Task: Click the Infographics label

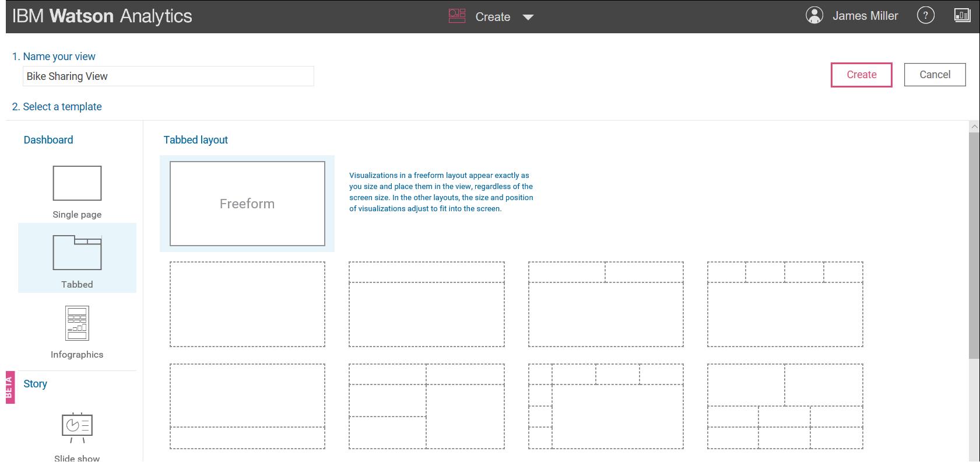Action: (77, 355)
